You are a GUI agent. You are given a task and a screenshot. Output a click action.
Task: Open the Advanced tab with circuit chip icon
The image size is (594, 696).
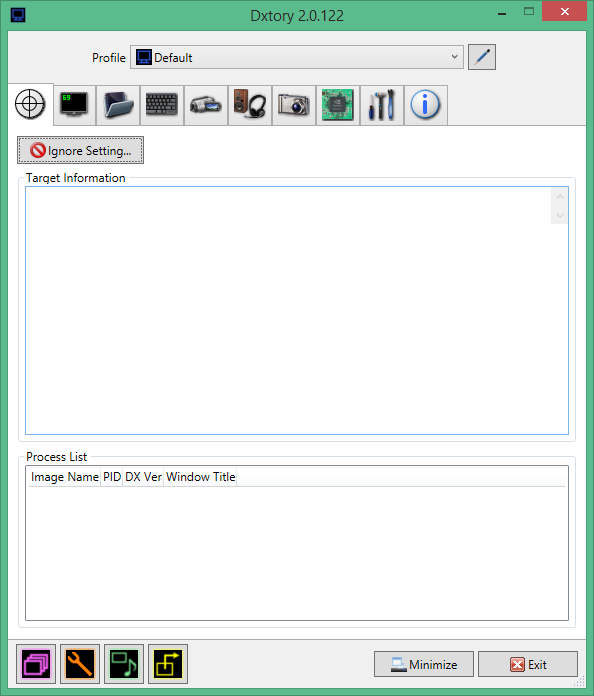coord(338,105)
